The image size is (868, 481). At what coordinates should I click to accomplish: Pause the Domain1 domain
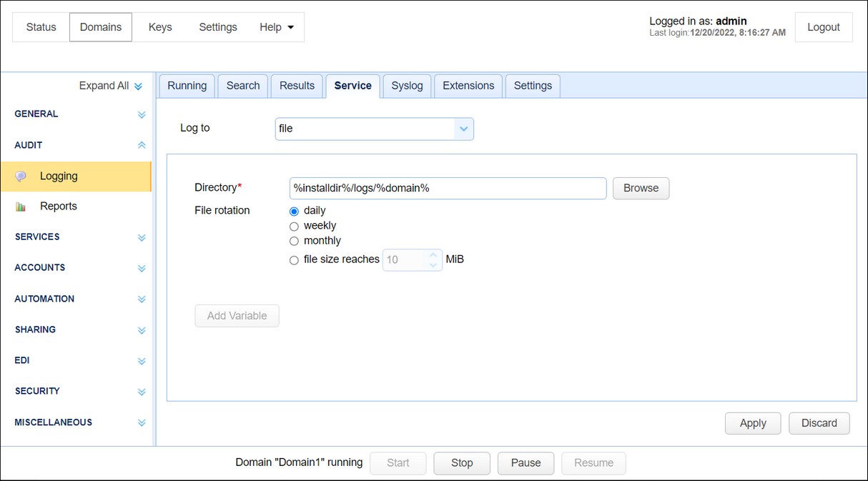click(x=526, y=463)
